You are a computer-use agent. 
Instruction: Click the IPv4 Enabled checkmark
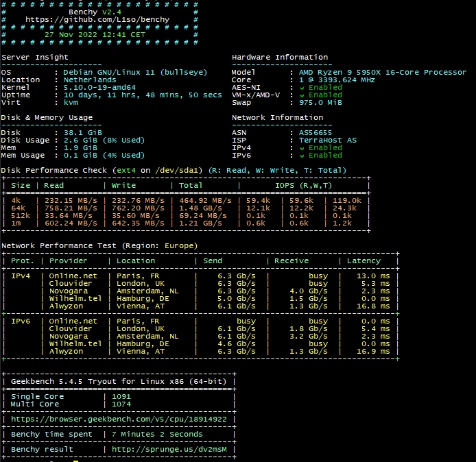(x=303, y=147)
